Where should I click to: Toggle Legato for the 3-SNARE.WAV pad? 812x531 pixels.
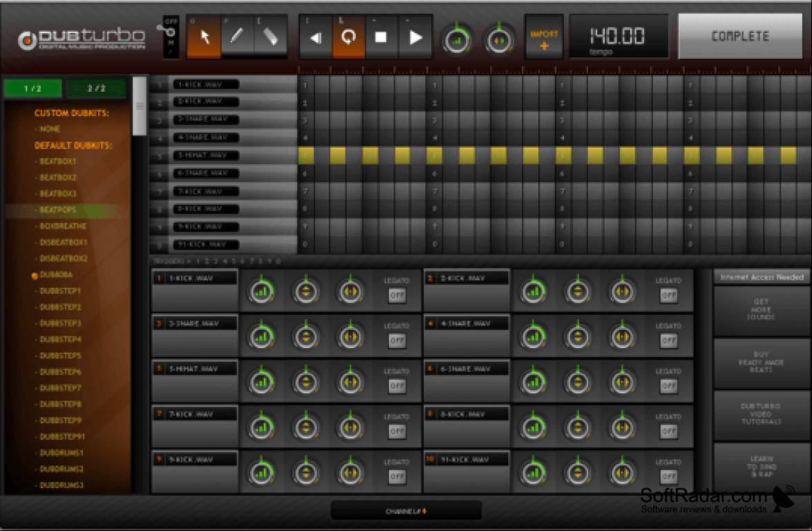397,340
